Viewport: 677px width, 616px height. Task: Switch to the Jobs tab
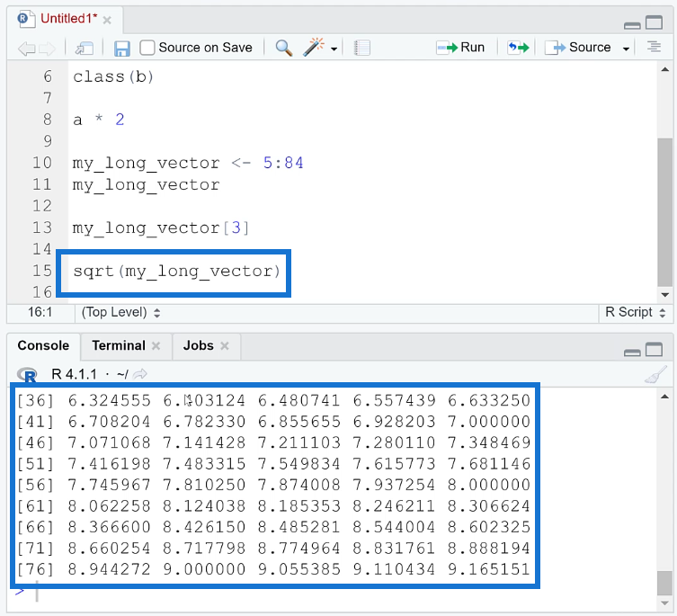(x=198, y=345)
